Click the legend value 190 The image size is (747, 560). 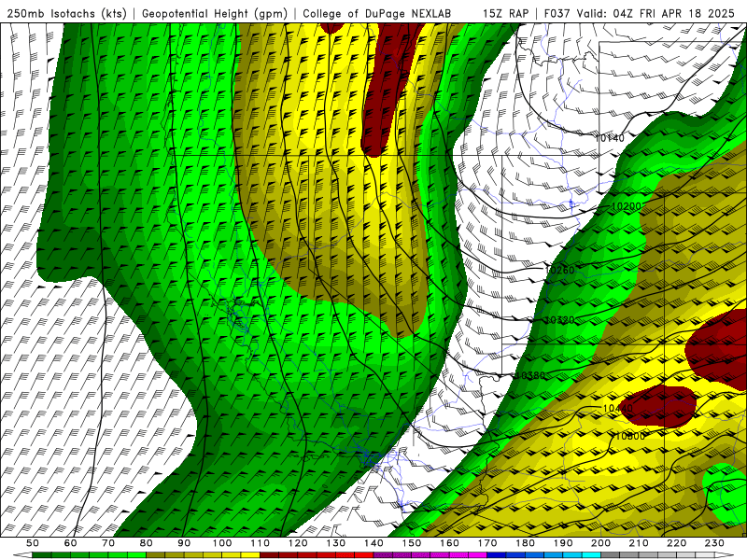coord(563,543)
